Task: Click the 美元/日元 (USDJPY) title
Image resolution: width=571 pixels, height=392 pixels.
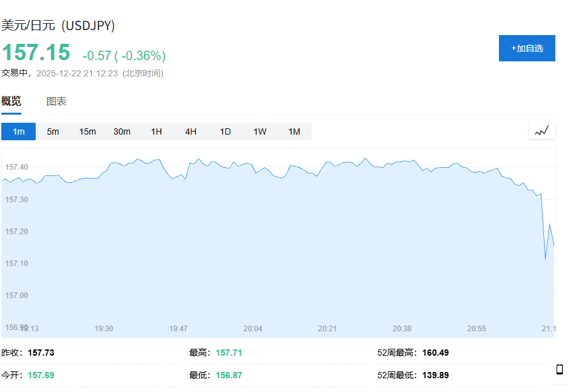Action: (x=58, y=26)
